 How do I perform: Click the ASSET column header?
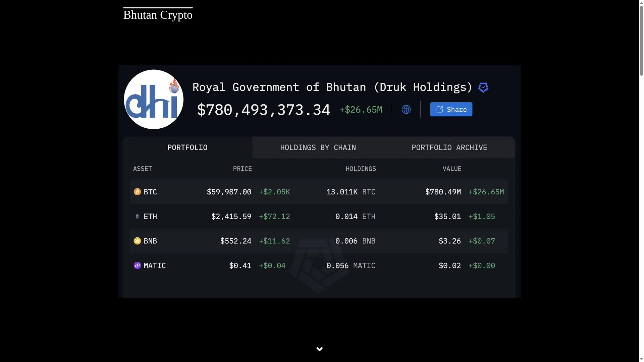pos(143,169)
